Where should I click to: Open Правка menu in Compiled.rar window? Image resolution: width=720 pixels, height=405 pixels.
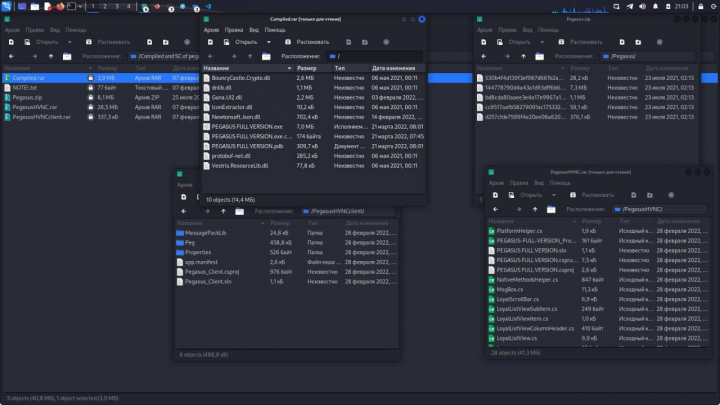[234, 30]
